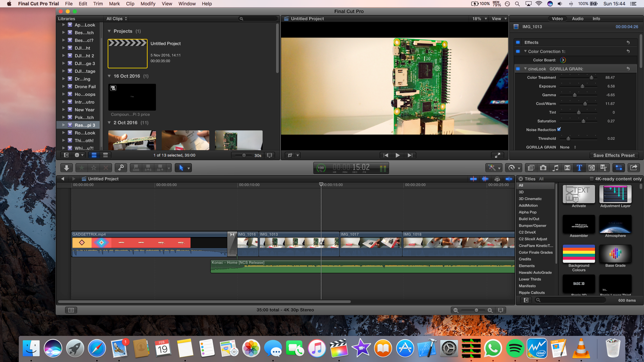Click the Share export icon
This screenshot has height=362, width=644.
633,168
